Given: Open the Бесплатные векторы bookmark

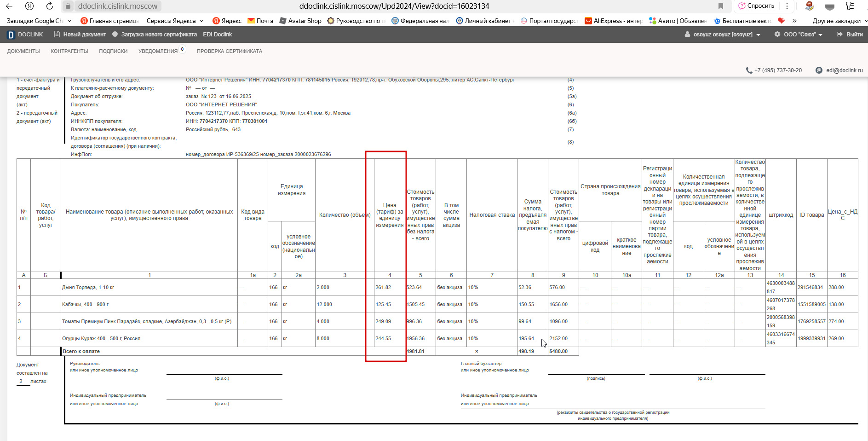Looking at the screenshot, I should tap(742, 21).
